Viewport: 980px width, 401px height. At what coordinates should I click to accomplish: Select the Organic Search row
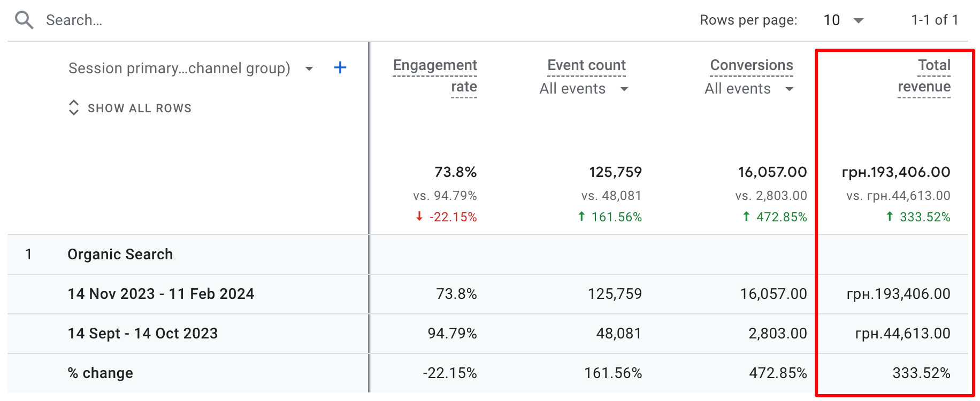(x=120, y=255)
